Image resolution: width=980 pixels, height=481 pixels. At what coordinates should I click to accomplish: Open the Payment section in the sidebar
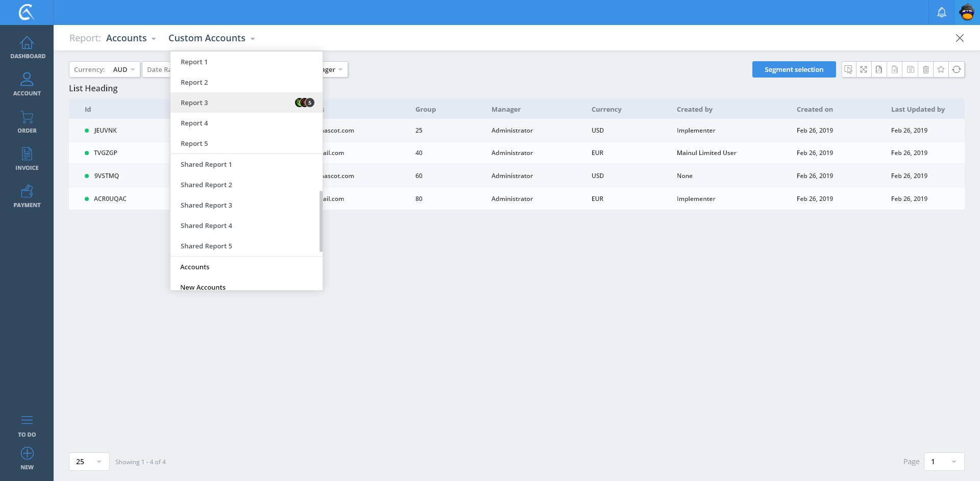point(27,196)
